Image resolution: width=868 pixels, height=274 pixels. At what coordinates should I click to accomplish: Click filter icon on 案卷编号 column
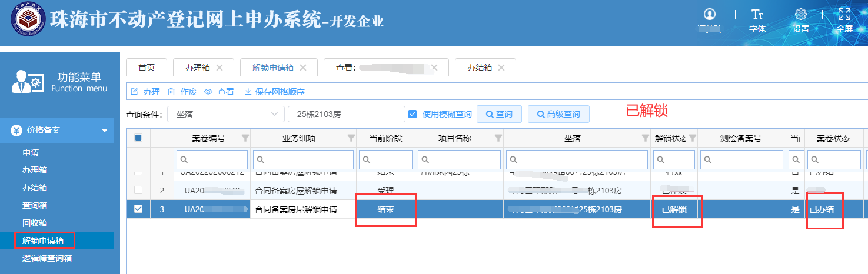tap(245, 138)
